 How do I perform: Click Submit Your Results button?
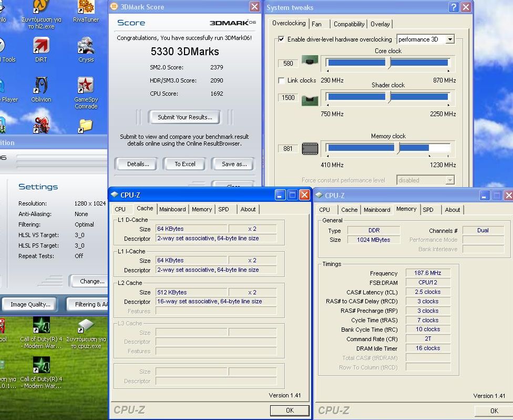pyautogui.click(x=185, y=117)
